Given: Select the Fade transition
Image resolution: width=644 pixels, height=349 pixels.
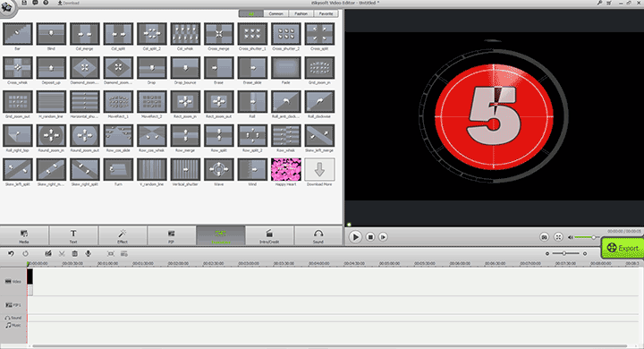Looking at the screenshot, I should pyautogui.click(x=286, y=68).
